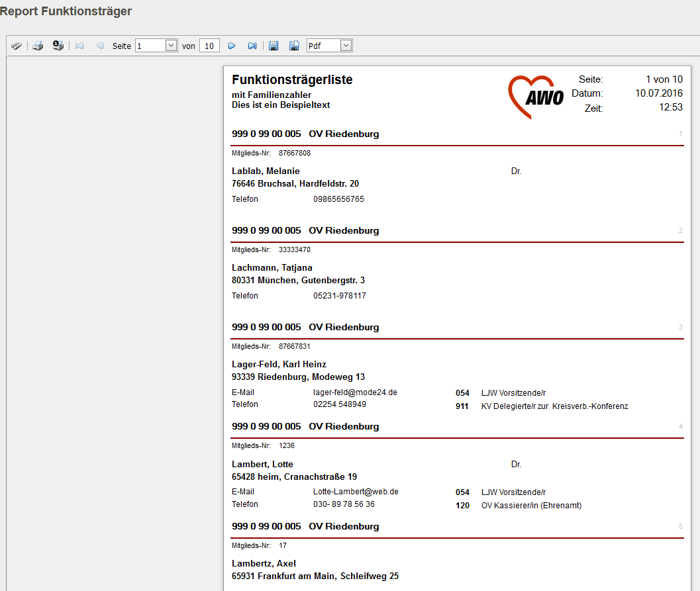Open the Seite page number dropdown
Screen dimensions: 700x591
tap(171, 46)
